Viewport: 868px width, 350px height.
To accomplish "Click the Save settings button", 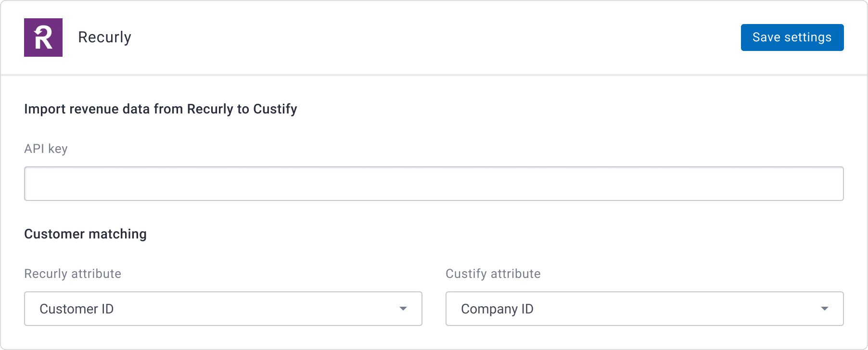I will (792, 37).
